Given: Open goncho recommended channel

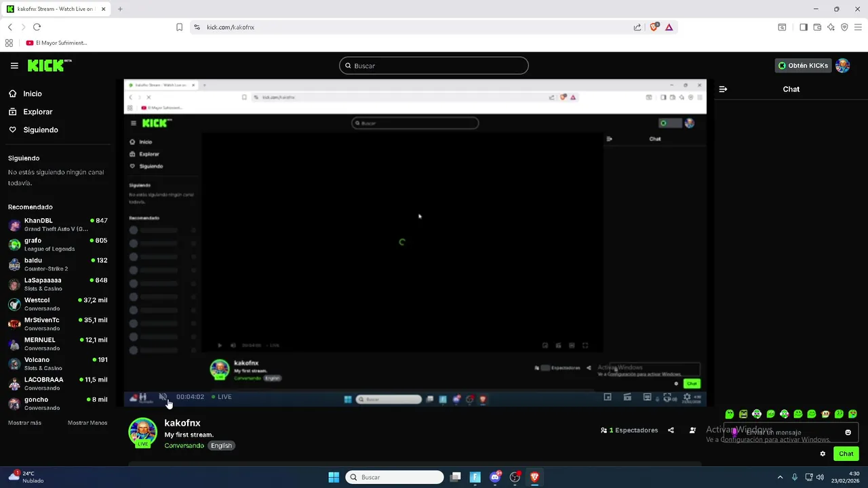Looking at the screenshot, I should [58, 403].
